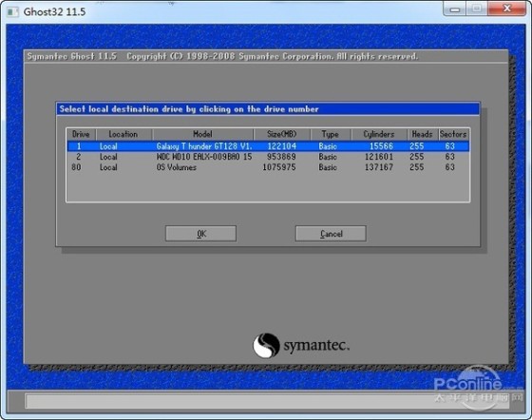Select the WDC WD10 EALX drive row
Image resolution: width=532 pixels, height=420 pixels.
pos(268,157)
